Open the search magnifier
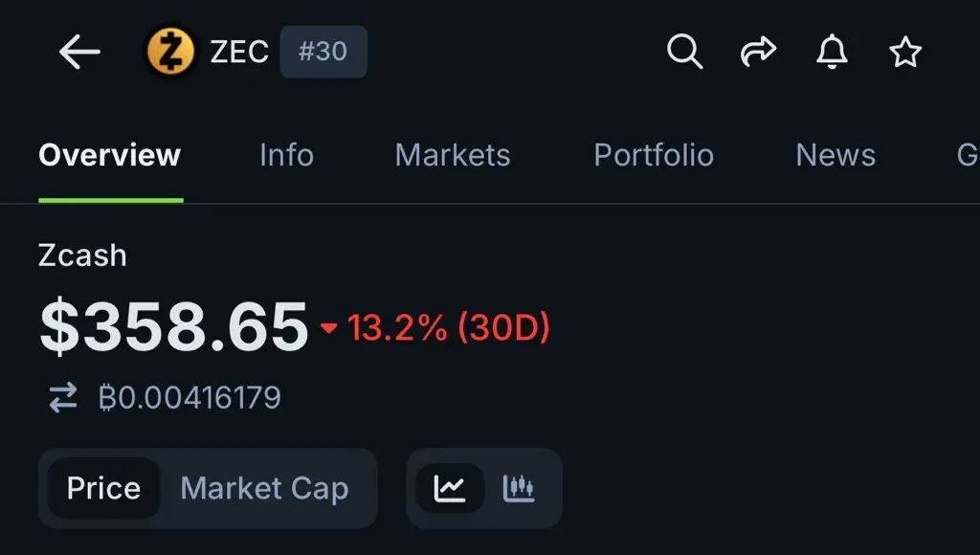The width and height of the screenshot is (980, 555). click(x=684, y=52)
